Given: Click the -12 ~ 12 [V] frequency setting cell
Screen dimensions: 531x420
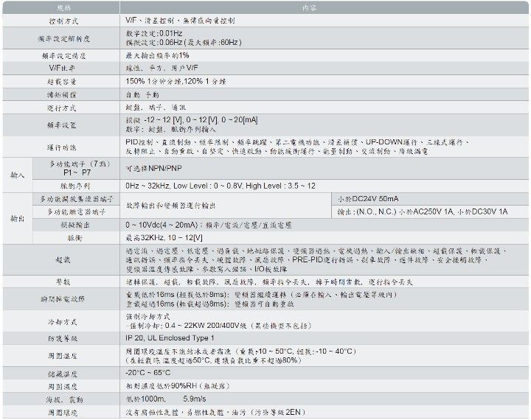Looking at the screenshot, I should coord(192,119).
